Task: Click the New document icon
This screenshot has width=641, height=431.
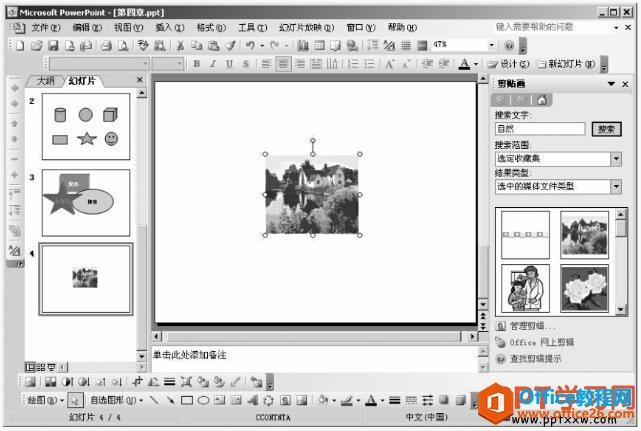Action: coord(20,45)
